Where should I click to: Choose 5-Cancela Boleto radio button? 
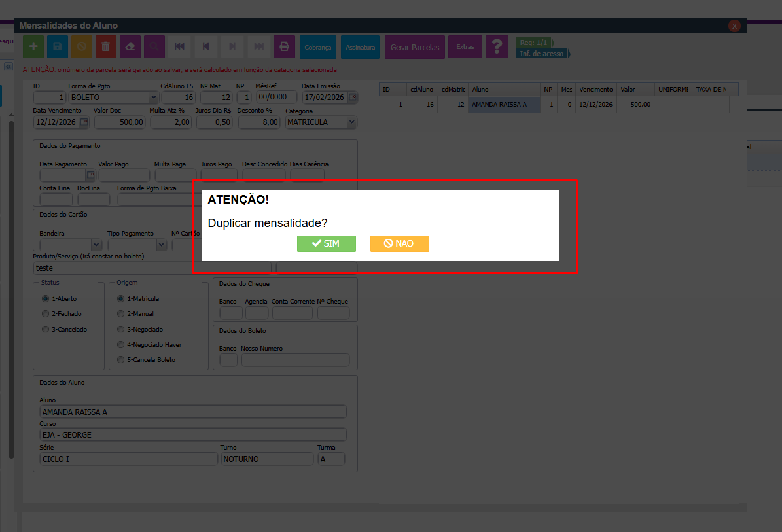coord(120,360)
